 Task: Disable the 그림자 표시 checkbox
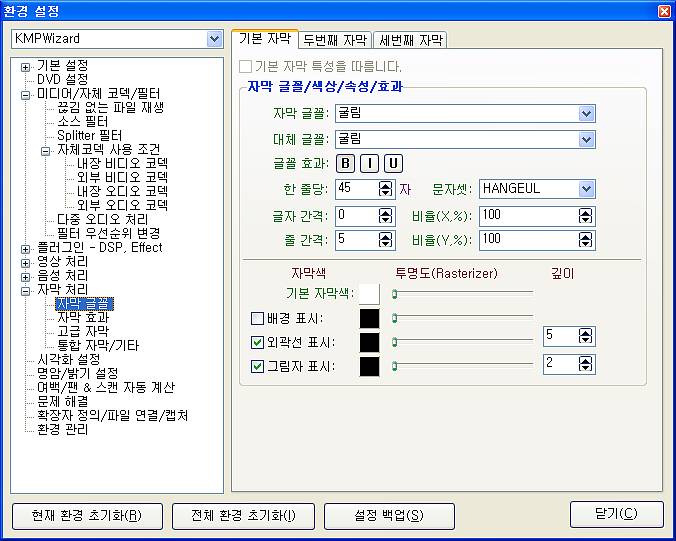(x=258, y=366)
